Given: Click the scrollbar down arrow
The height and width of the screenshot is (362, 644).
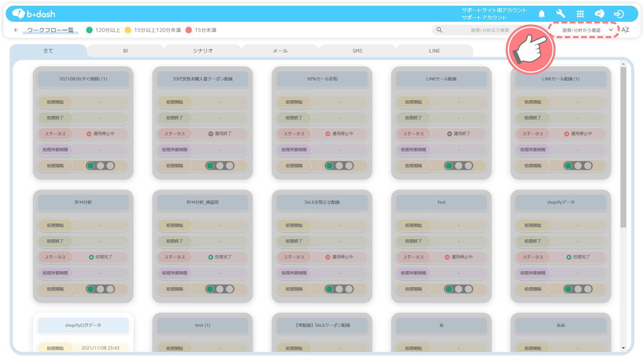Looking at the screenshot, I should click(x=623, y=348).
